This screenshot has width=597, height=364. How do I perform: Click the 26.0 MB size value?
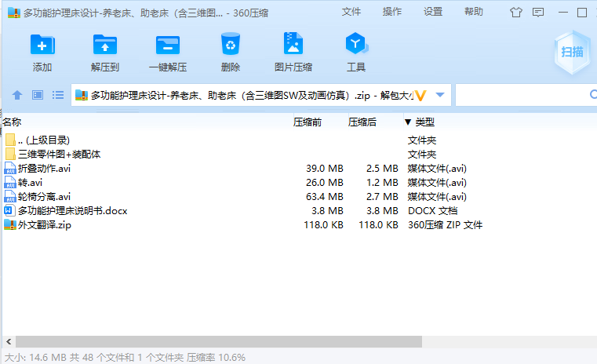click(x=325, y=182)
